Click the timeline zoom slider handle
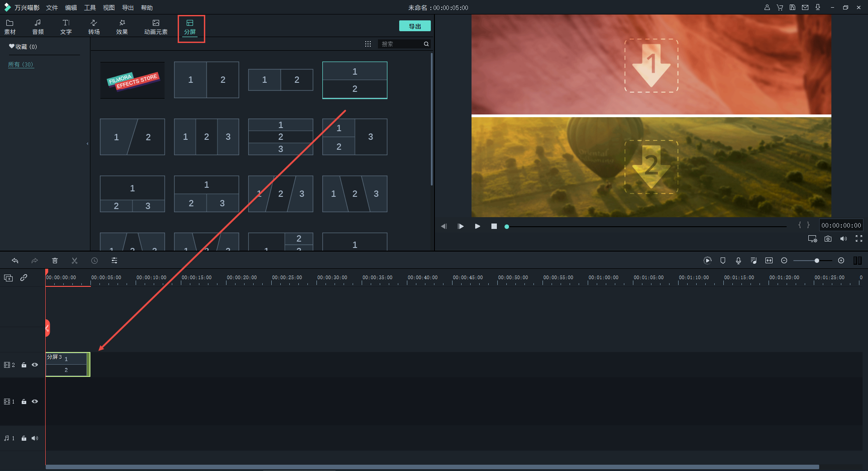 pyautogui.click(x=817, y=261)
